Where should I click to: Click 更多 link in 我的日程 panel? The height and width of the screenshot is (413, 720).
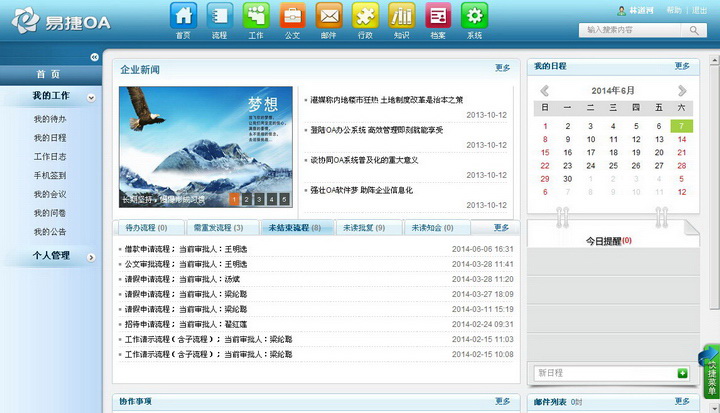[682, 66]
